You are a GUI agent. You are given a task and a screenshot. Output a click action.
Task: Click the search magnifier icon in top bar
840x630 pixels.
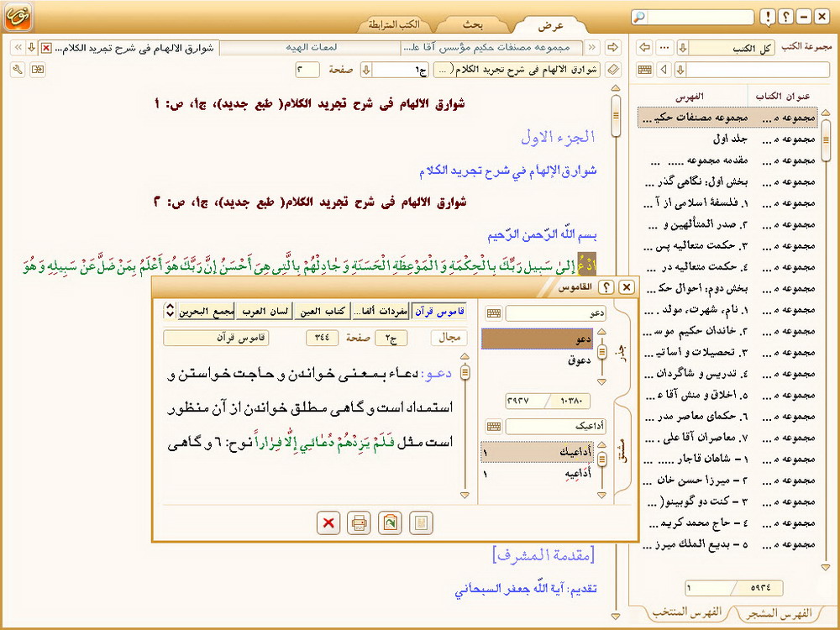tap(639, 17)
